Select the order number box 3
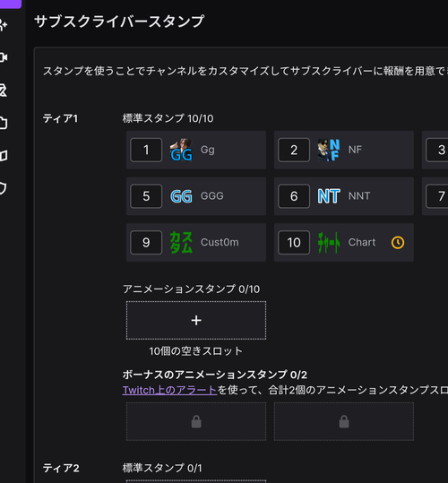Image resolution: width=448 pixels, height=483 pixels. click(x=437, y=150)
